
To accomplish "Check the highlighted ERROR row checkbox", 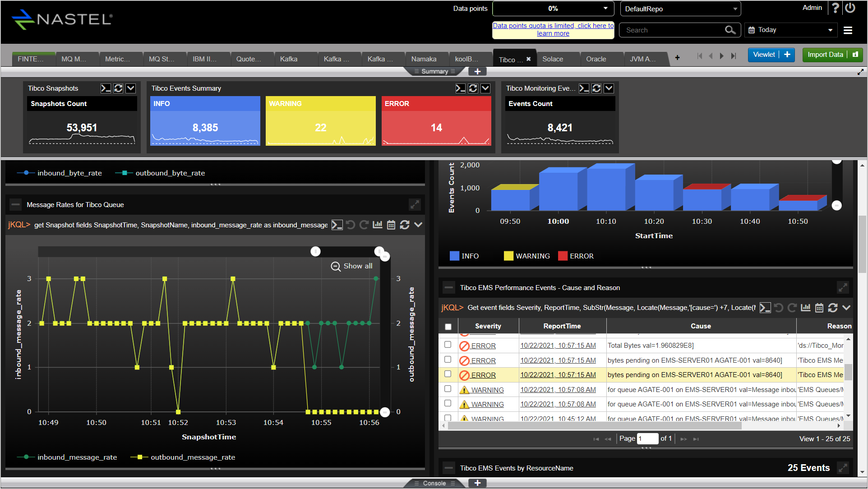I will tap(448, 374).
